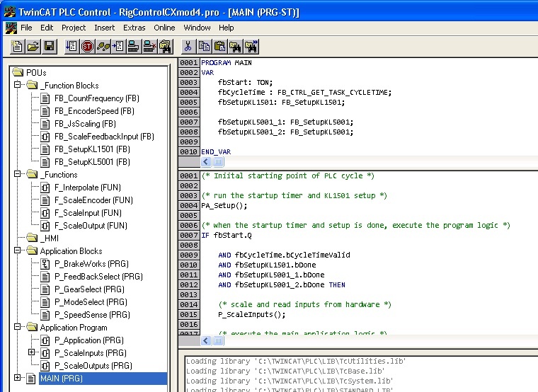The image size is (538, 392).
Task: Open the Online menu
Action: pos(164,28)
